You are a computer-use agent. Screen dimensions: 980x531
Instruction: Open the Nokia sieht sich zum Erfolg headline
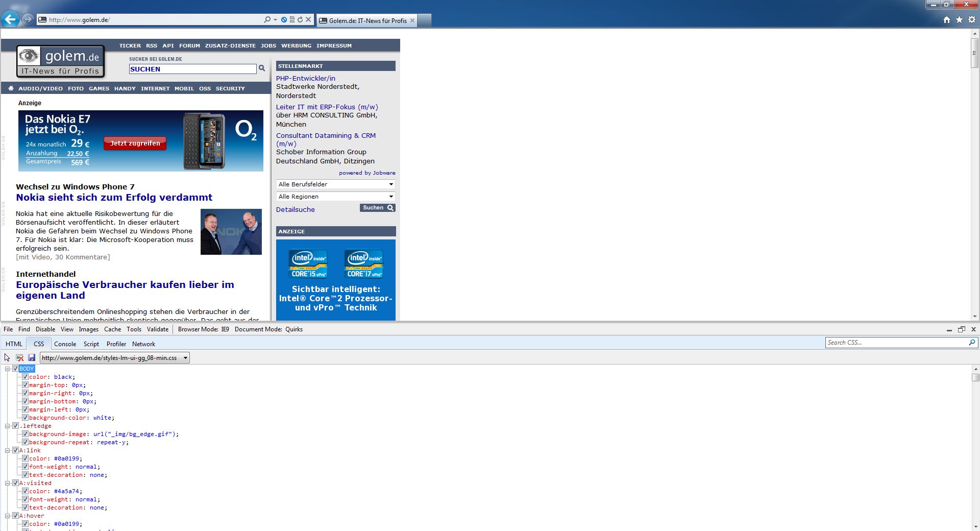click(x=114, y=198)
